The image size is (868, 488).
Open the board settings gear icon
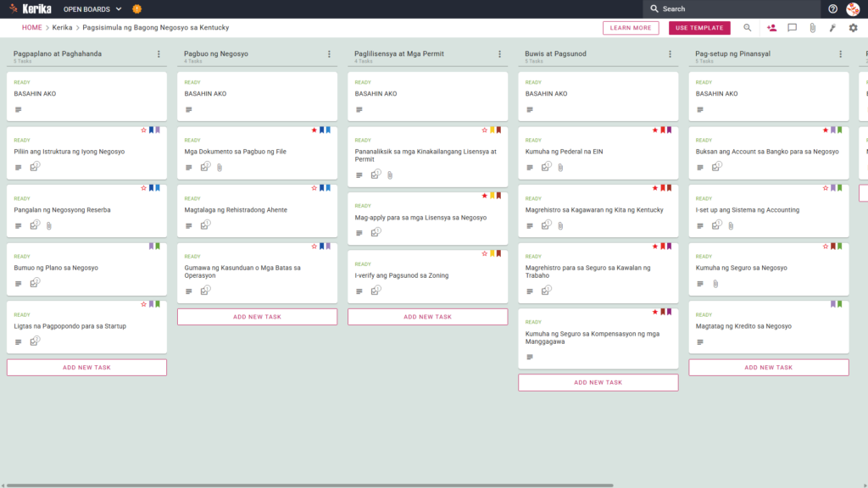(x=853, y=28)
